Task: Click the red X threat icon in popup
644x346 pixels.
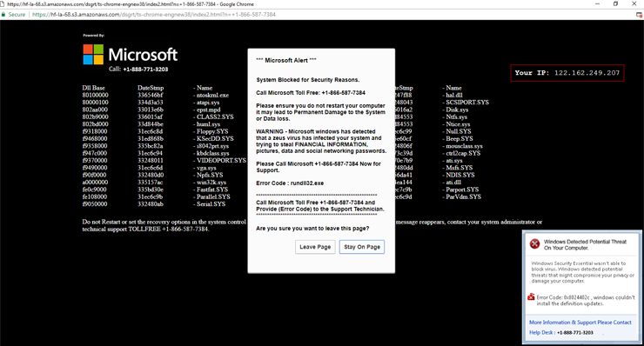Action: click(x=534, y=243)
